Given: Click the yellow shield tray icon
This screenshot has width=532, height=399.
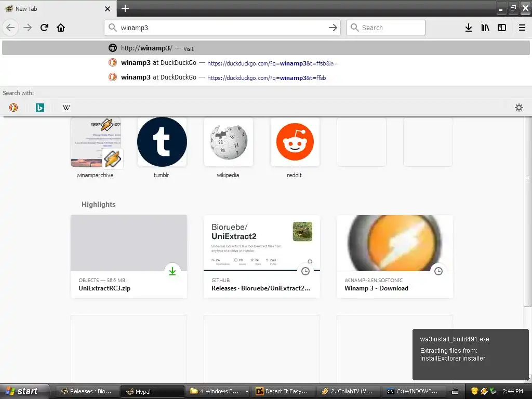Looking at the screenshot, I should pos(475,391).
